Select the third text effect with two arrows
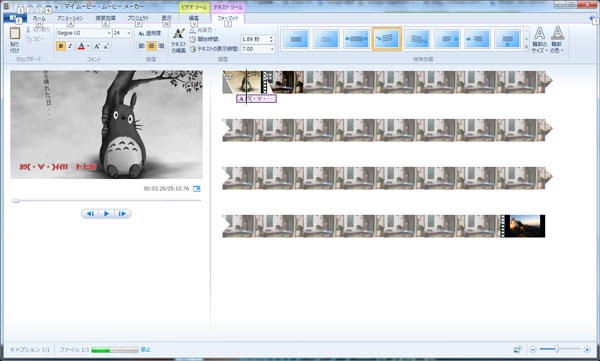 point(356,39)
